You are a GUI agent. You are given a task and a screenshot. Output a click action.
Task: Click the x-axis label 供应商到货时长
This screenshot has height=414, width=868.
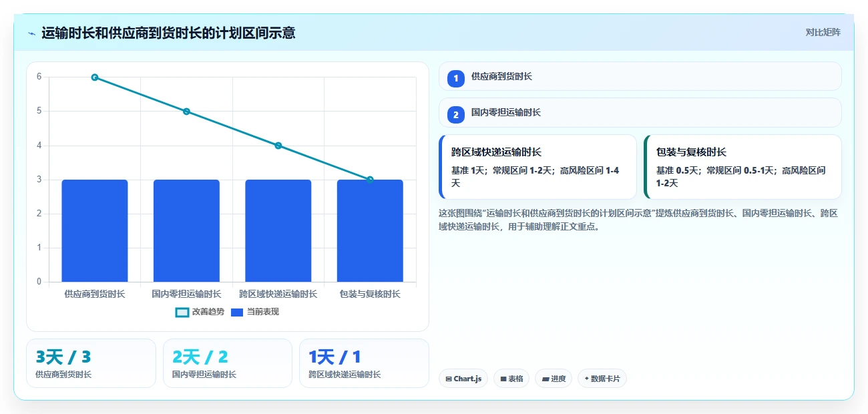(95, 294)
